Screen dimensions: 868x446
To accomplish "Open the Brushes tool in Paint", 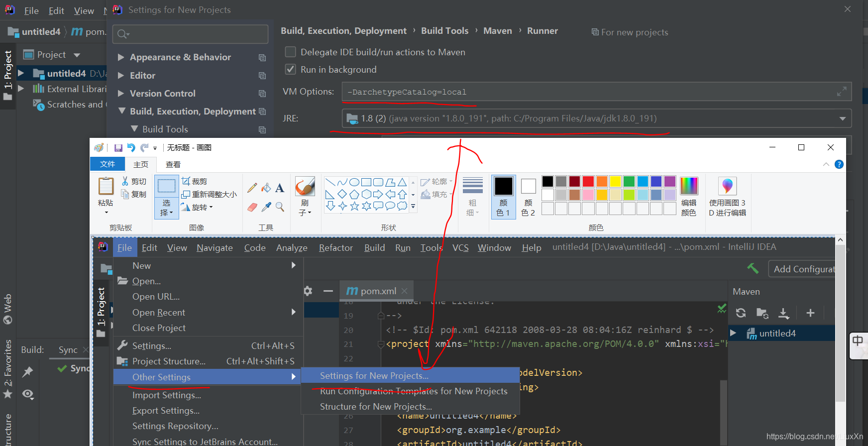I will pos(305,187).
